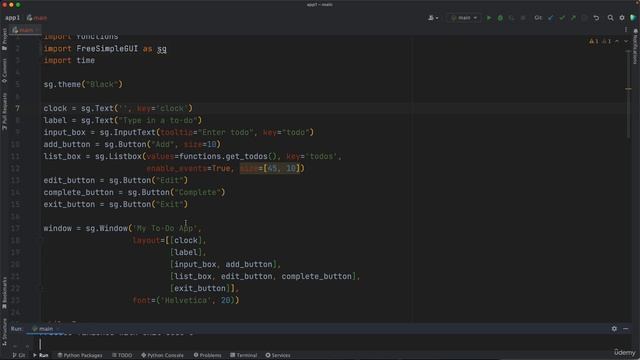Run the main configuration with green play icon

tap(489, 18)
